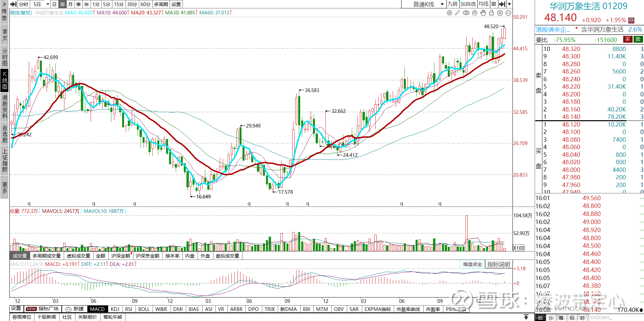The image size is (644, 321).
Task: Click 指标说明 button in MACD panel
Action: 499,264
